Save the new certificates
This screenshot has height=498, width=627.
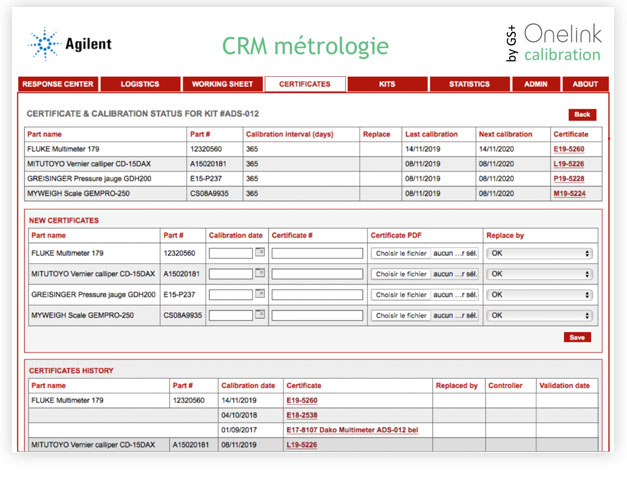(x=577, y=338)
